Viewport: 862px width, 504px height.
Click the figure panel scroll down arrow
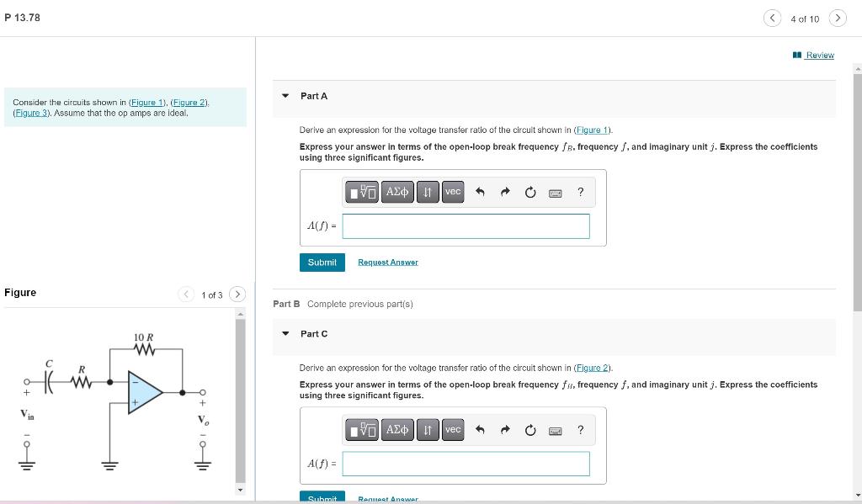click(x=240, y=489)
